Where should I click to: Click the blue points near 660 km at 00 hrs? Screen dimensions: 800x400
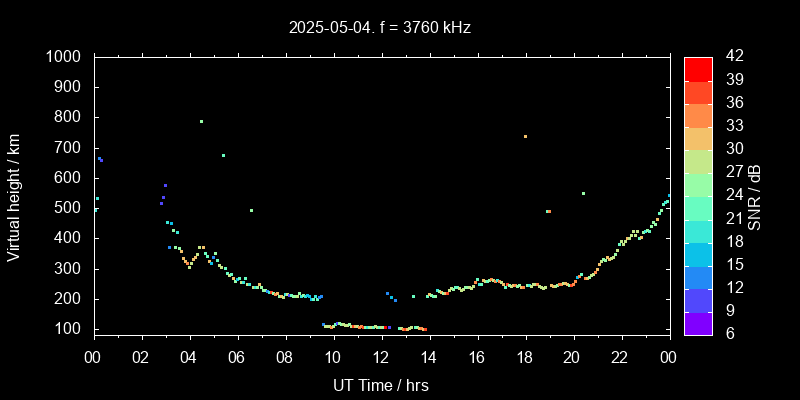(x=100, y=159)
